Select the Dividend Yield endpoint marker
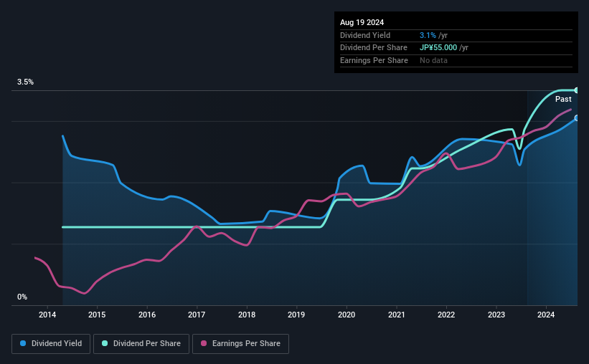 pyautogui.click(x=577, y=118)
